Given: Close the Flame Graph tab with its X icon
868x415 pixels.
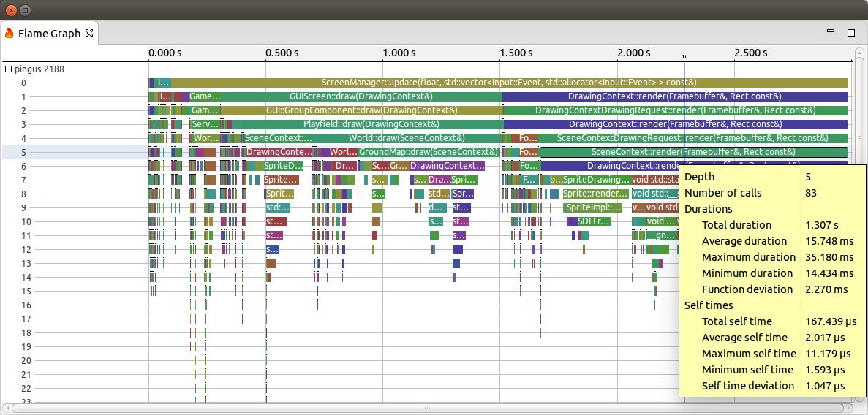Looking at the screenshot, I should point(89,33).
